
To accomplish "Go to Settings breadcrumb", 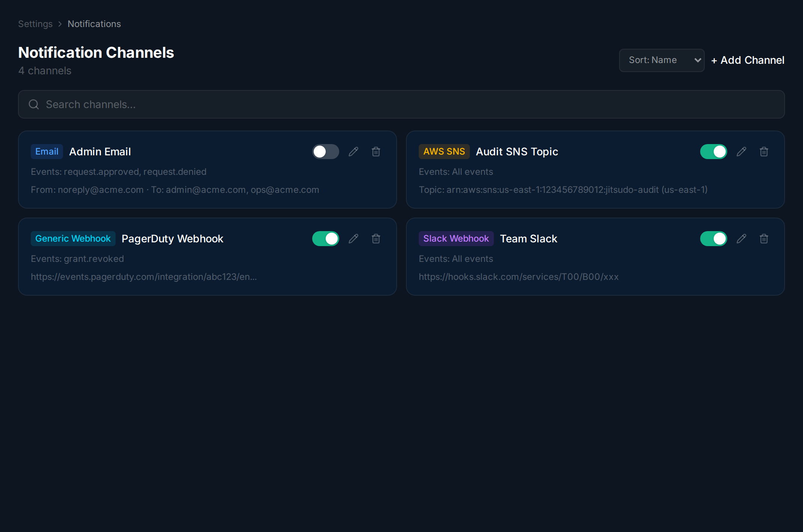I will point(35,24).
